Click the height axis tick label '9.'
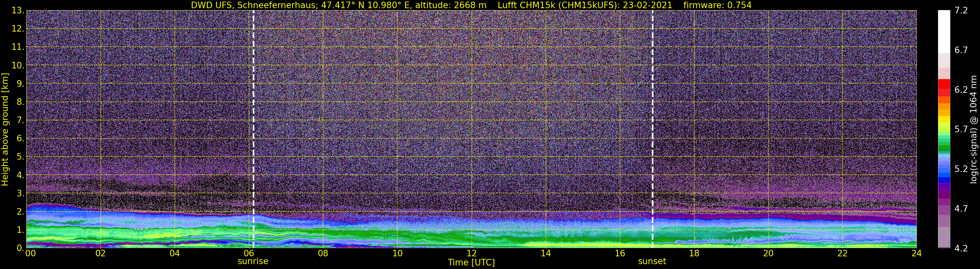Screen dimensions: 980x269 click(x=20, y=83)
